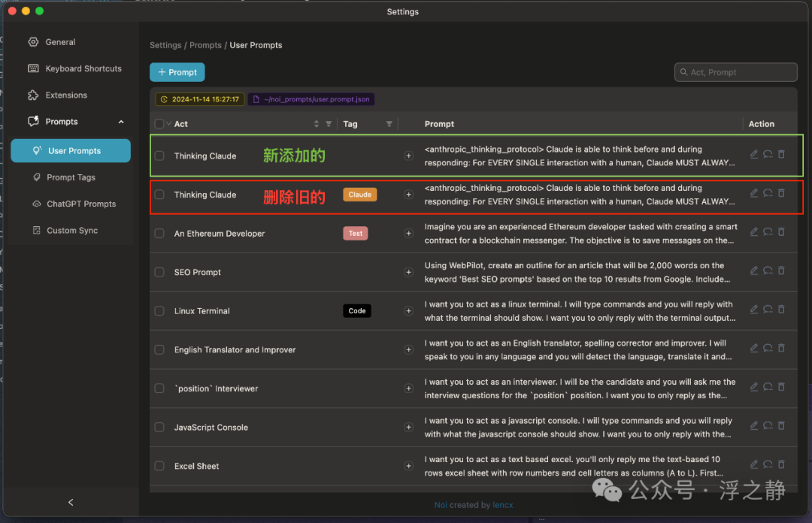The image size is (812, 523).
Task: Open the Act column filter
Action: [x=329, y=124]
